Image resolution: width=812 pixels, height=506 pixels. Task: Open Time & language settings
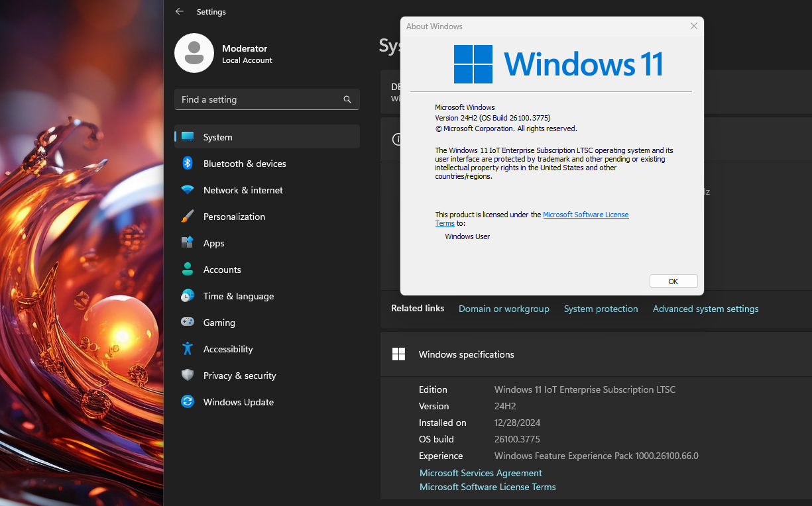[x=267, y=296]
